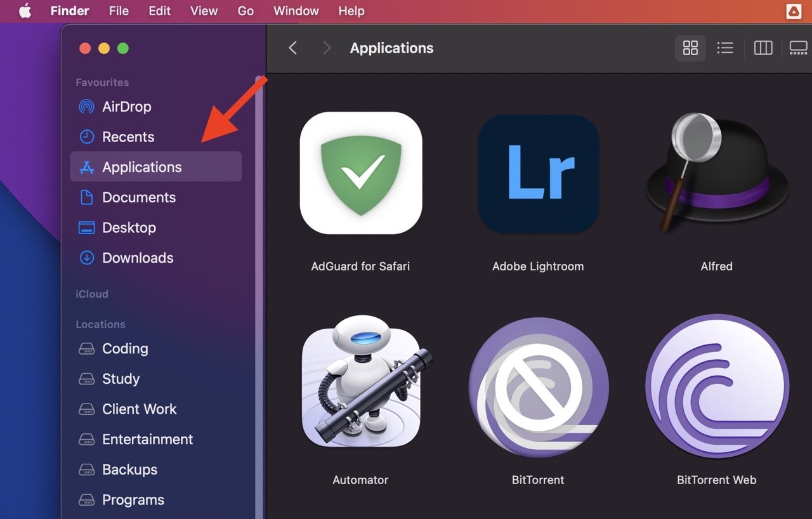This screenshot has height=519, width=812.
Task: Click the Study drive icon
Action: tap(86, 379)
